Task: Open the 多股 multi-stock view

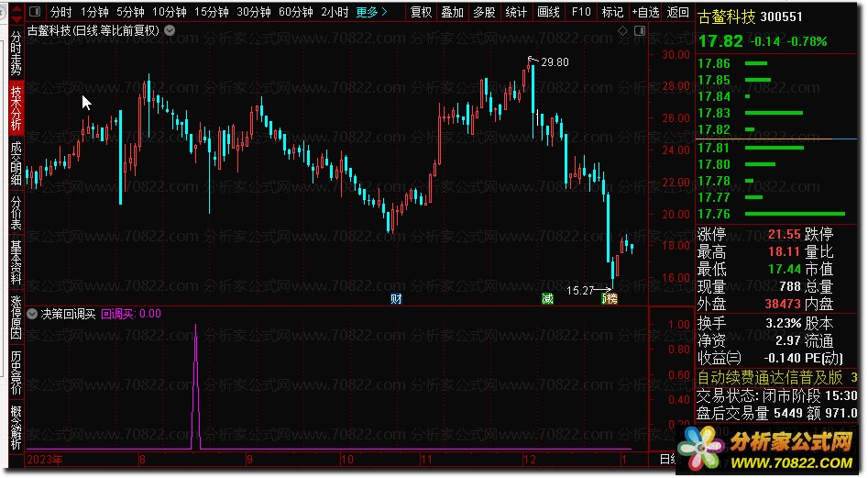Action: click(x=484, y=12)
